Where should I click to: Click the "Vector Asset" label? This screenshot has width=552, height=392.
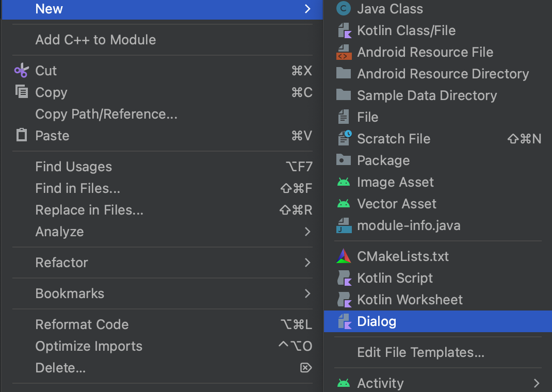(x=397, y=204)
